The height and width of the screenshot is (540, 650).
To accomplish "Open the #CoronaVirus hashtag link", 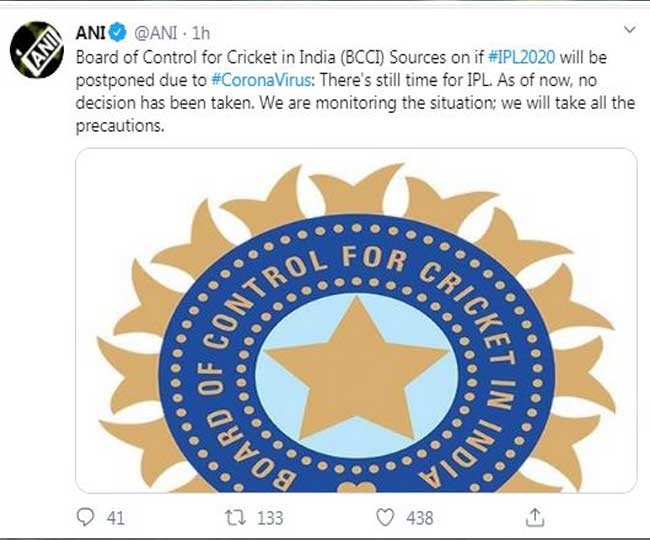I will point(263,80).
